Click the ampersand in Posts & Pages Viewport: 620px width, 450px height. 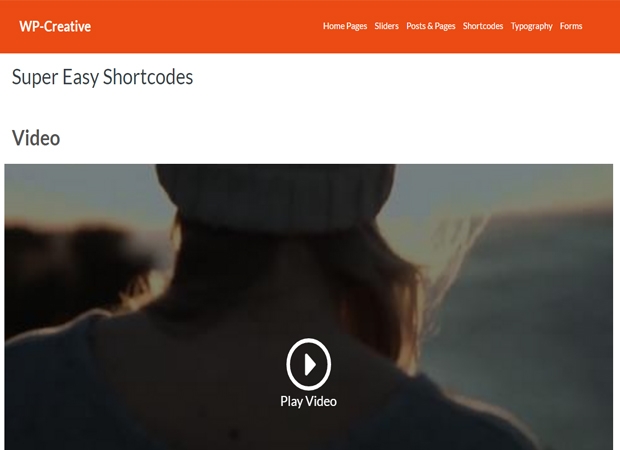(430, 26)
